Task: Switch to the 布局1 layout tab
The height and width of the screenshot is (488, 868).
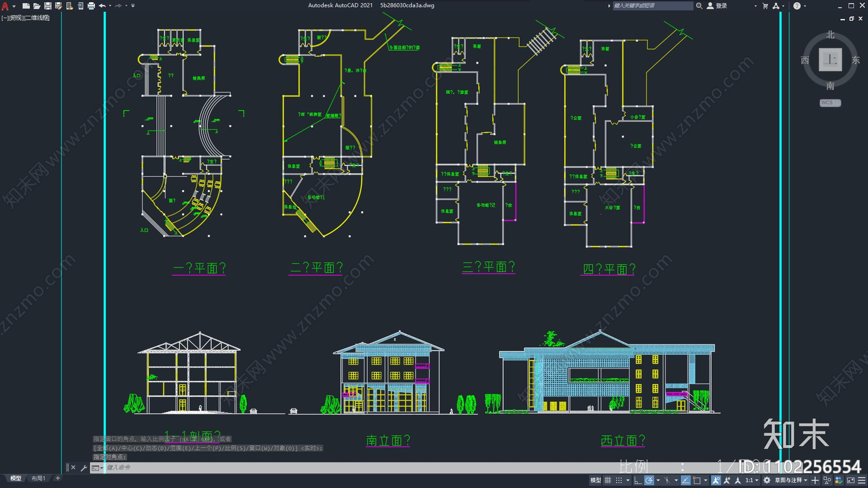Action: pyautogui.click(x=38, y=478)
